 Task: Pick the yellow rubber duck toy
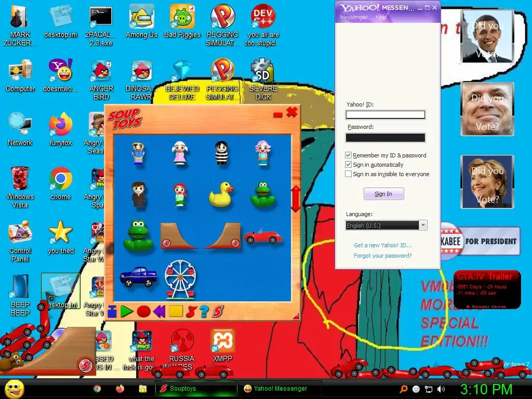pos(221,194)
